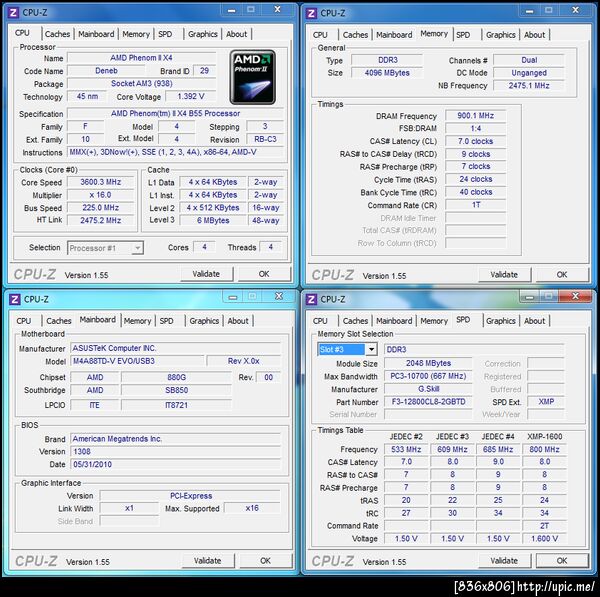Click Validate in the Memory tab window
Viewport: 600px width, 597px height.
click(504, 275)
